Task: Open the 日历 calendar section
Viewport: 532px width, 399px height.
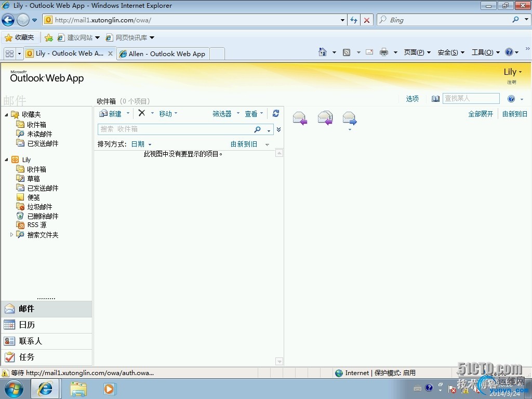Action: (x=26, y=325)
